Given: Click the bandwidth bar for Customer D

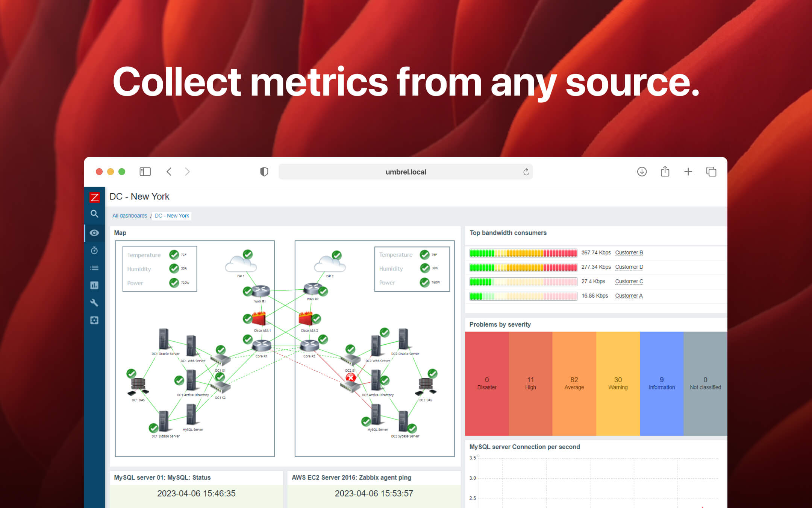Looking at the screenshot, I should click(523, 267).
